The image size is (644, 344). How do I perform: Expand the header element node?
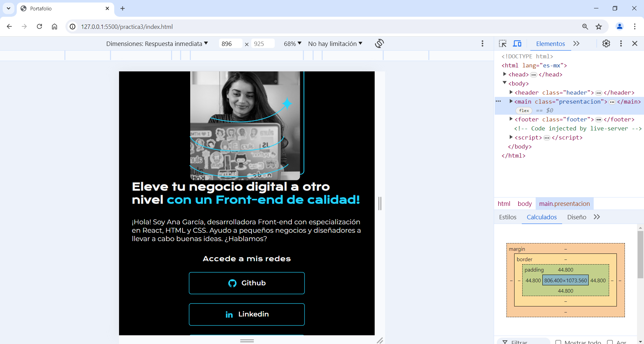coord(511,92)
